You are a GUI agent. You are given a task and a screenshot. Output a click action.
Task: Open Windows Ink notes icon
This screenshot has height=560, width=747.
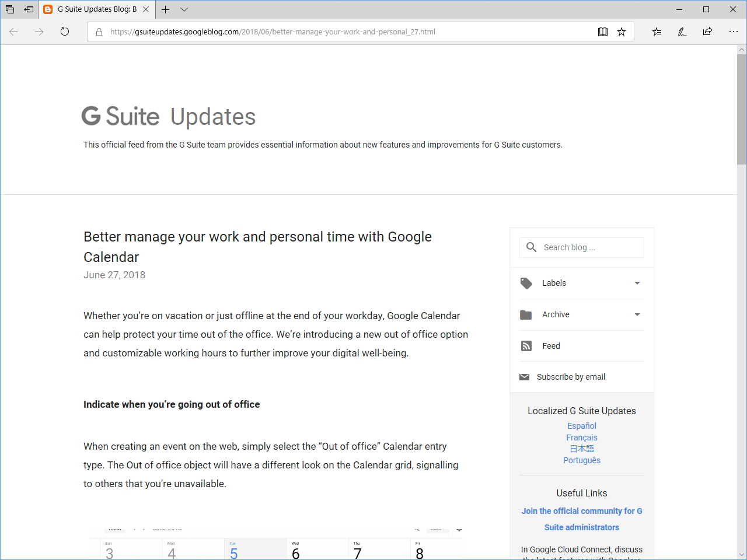coord(682,32)
